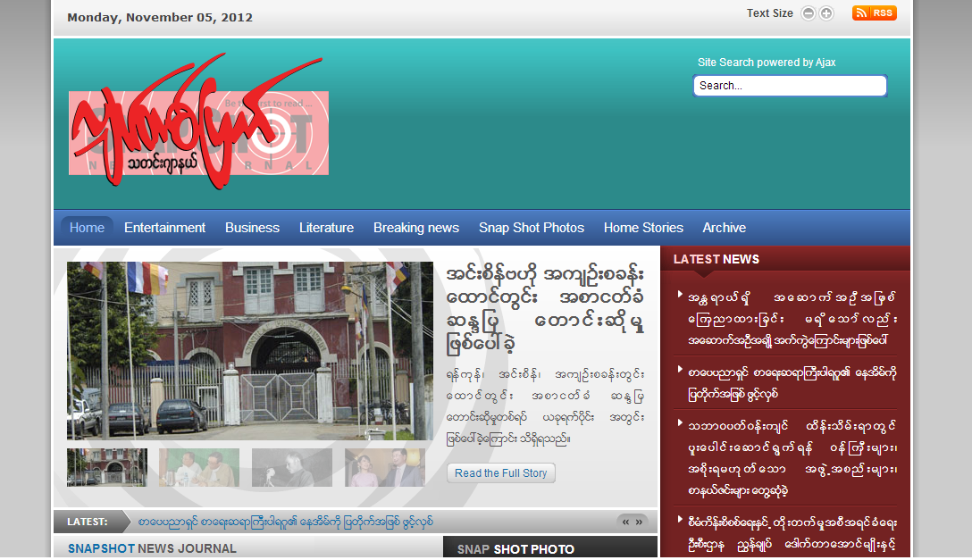972x560 pixels.
Task: Open the second Latest News story
Action: pos(792,383)
